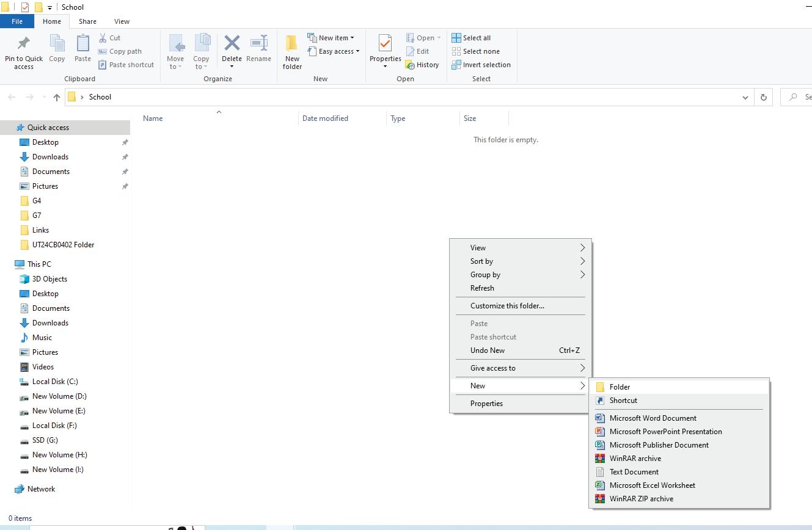812x530 pixels.
Task: Click the Rename ribbon icon
Action: click(x=258, y=44)
